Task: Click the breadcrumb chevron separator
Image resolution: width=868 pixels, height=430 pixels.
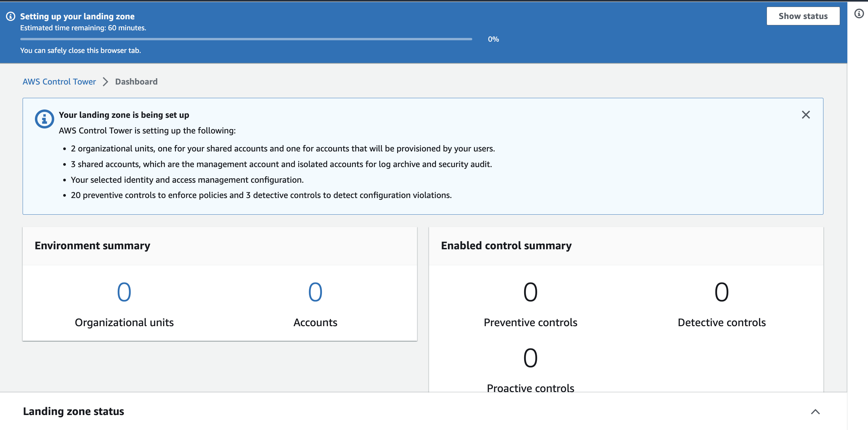Action: click(x=105, y=82)
